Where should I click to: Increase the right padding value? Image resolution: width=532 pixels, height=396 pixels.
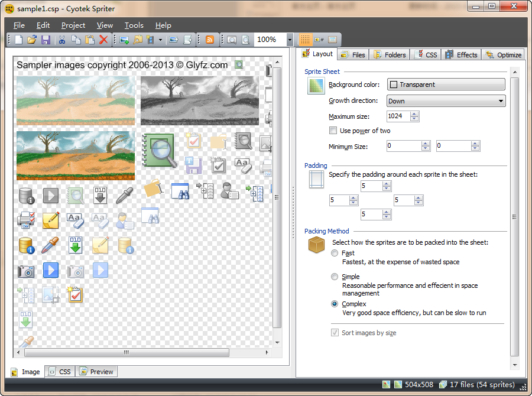click(x=419, y=198)
